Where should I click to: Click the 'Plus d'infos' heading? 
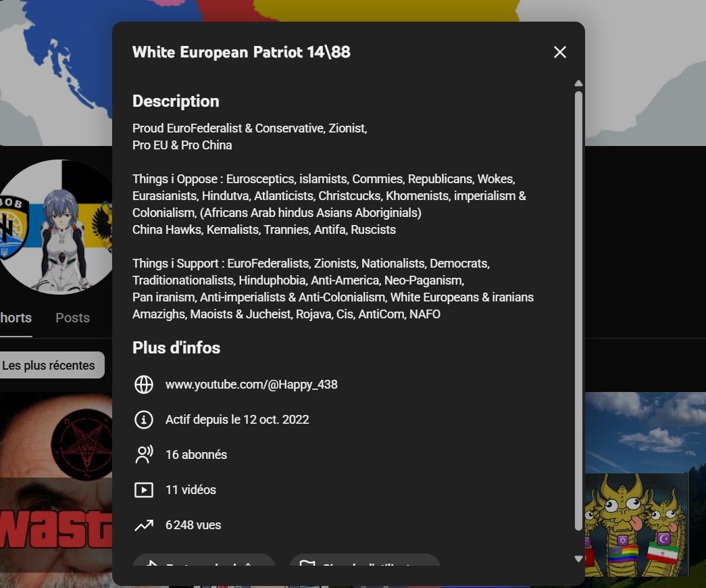click(x=176, y=348)
